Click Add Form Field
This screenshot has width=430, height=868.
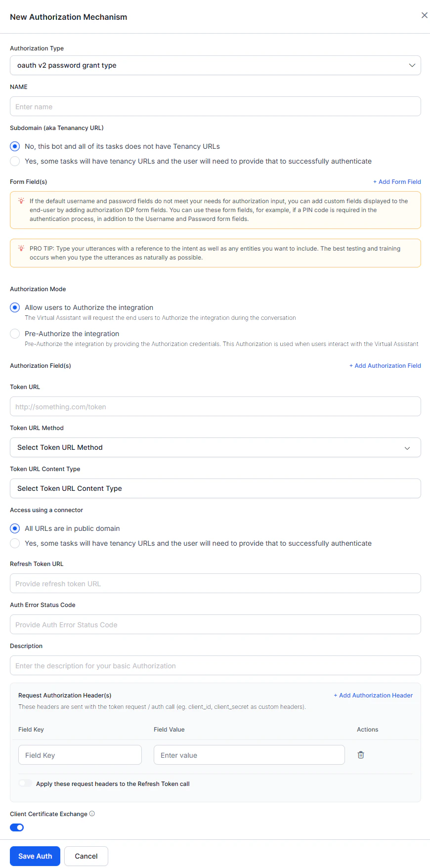pos(397,181)
